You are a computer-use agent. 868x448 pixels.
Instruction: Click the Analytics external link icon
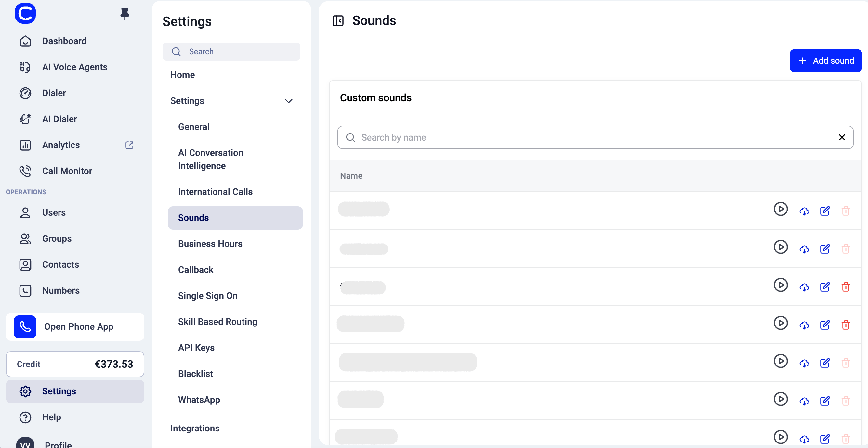(x=129, y=145)
